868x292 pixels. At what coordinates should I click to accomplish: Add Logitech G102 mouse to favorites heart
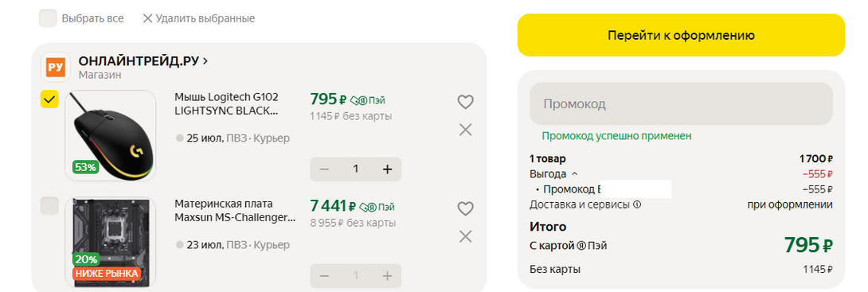tap(466, 103)
